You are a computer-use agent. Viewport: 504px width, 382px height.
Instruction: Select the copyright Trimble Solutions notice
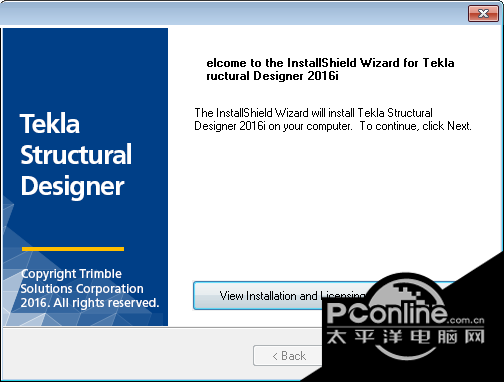coord(89,288)
